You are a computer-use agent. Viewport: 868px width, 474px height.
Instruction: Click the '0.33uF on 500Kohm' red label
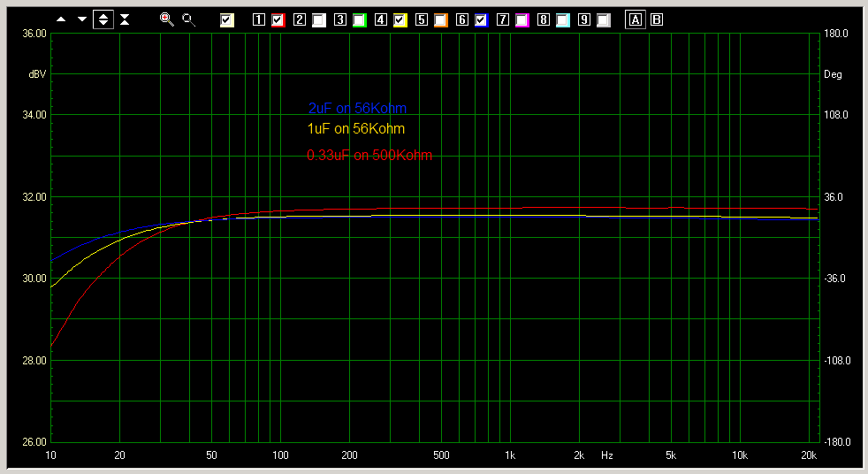click(x=369, y=156)
